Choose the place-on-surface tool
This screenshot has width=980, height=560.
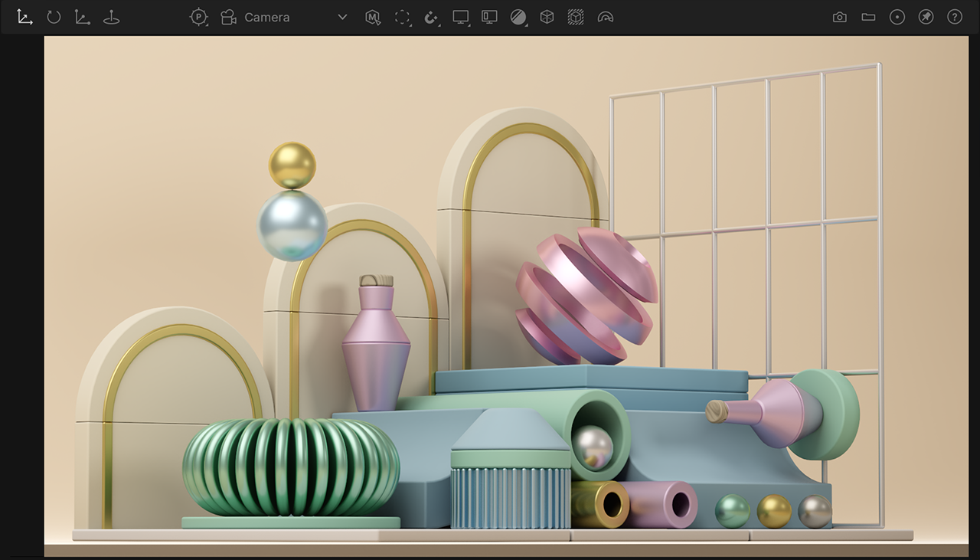click(x=111, y=17)
